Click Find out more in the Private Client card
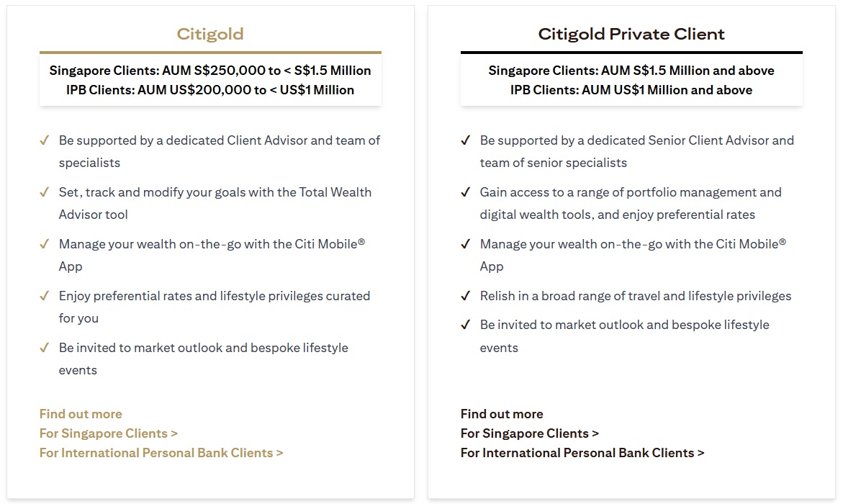Image resolution: width=843 pixels, height=504 pixels. coord(501,414)
